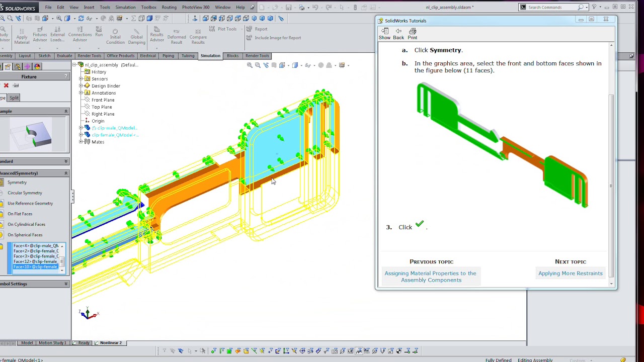Screen dimensions: 644x362
Task: Collapse the Advanced(Symmetry) section
Action: coord(66,173)
